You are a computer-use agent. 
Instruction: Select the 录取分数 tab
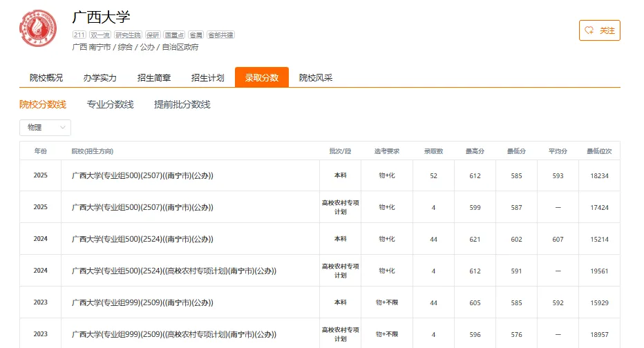(x=262, y=77)
